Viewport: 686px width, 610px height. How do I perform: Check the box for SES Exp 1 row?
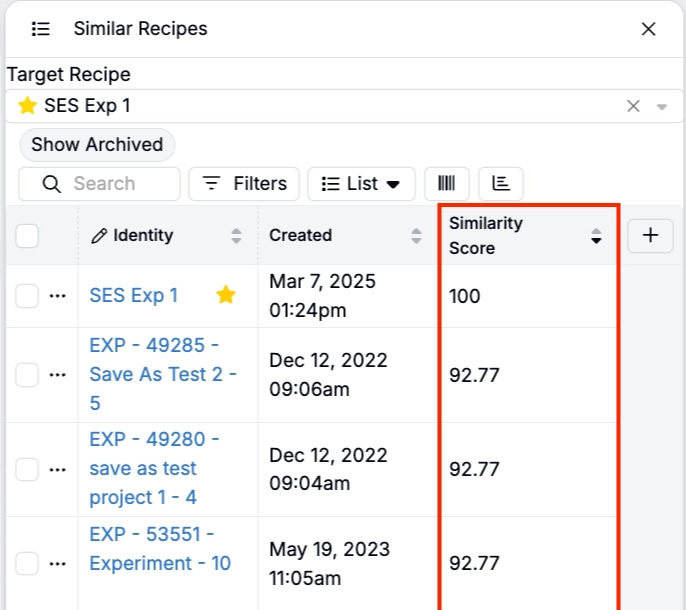(x=27, y=296)
